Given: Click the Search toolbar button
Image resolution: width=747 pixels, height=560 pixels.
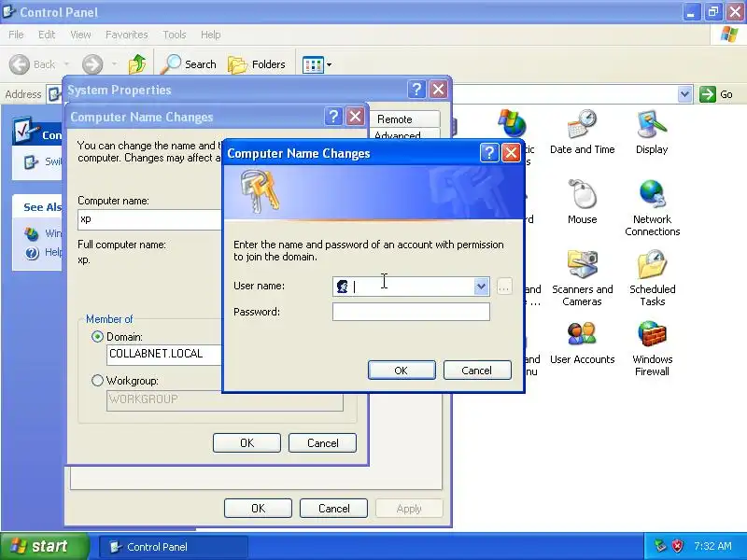Looking at the screenshot, I should click(x=189, y=64).
